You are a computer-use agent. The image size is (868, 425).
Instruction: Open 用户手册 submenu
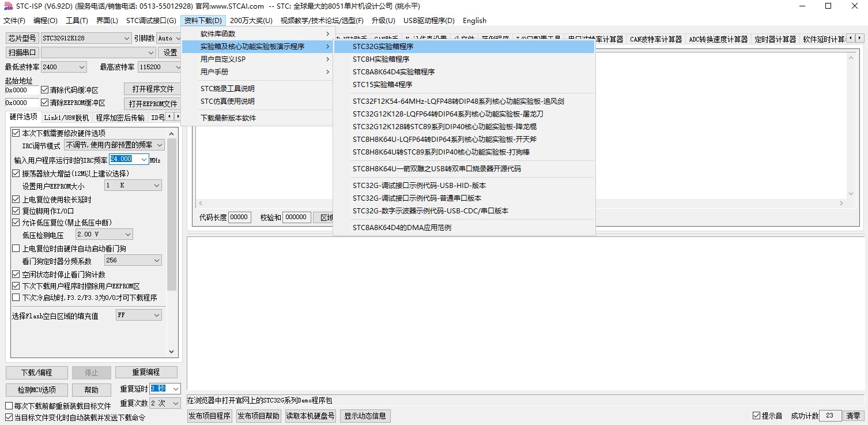pos(257,72)
